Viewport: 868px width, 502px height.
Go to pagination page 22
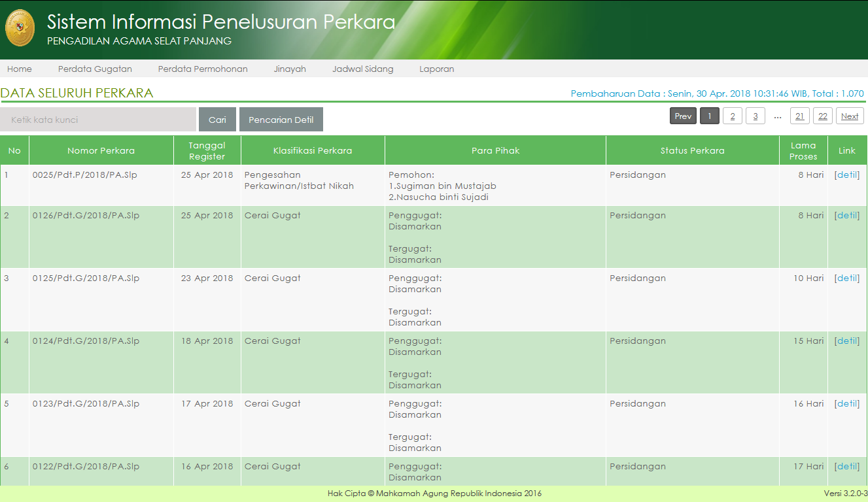click(x=823, y=116)
